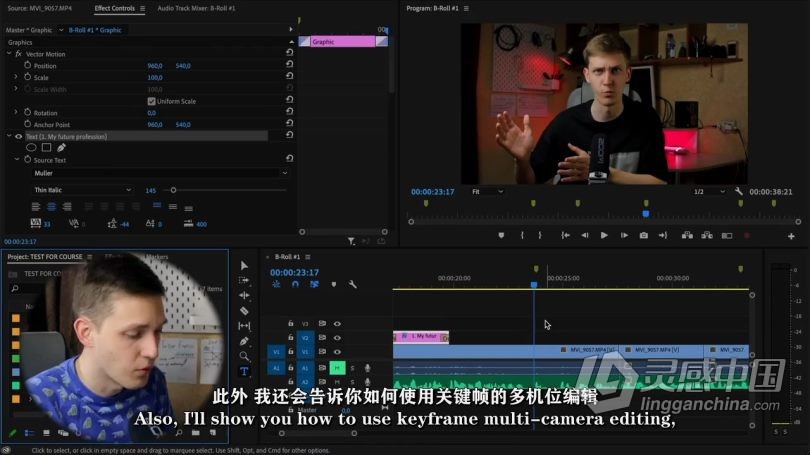
Task: Toggle V2 track output eye icon
Action: click(x=337, y=338)
